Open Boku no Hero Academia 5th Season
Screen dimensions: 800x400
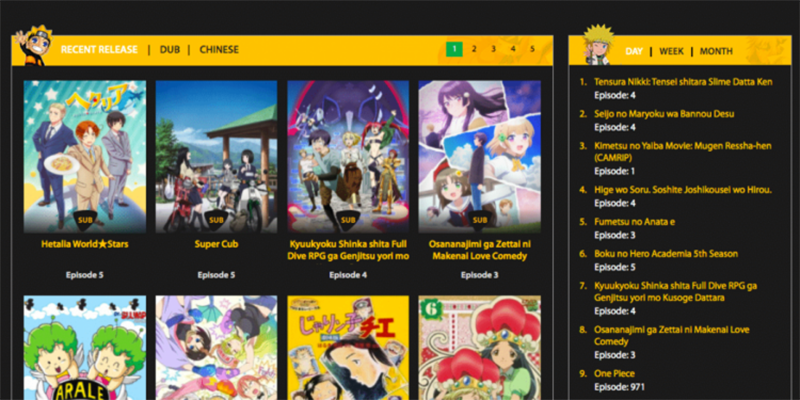pyautogui.click(x=664, y=254)
